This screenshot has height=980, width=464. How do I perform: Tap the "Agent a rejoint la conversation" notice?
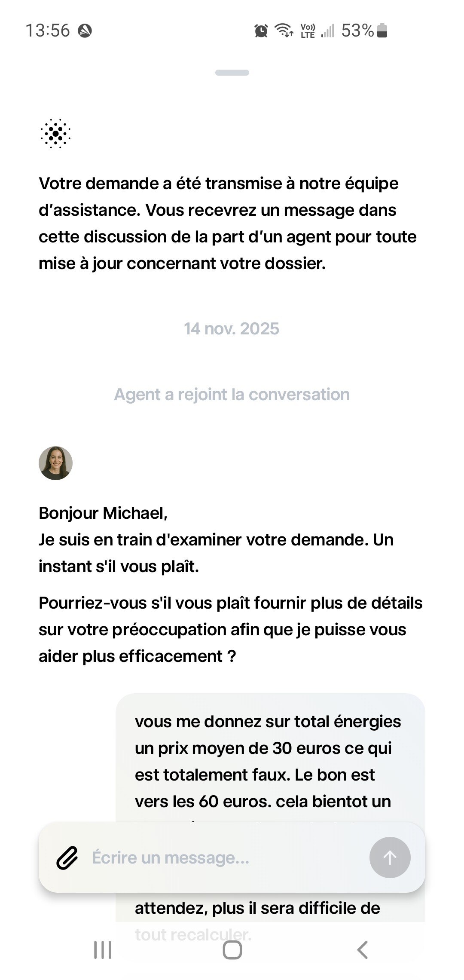pyautogui.click(x=232, y=395)
